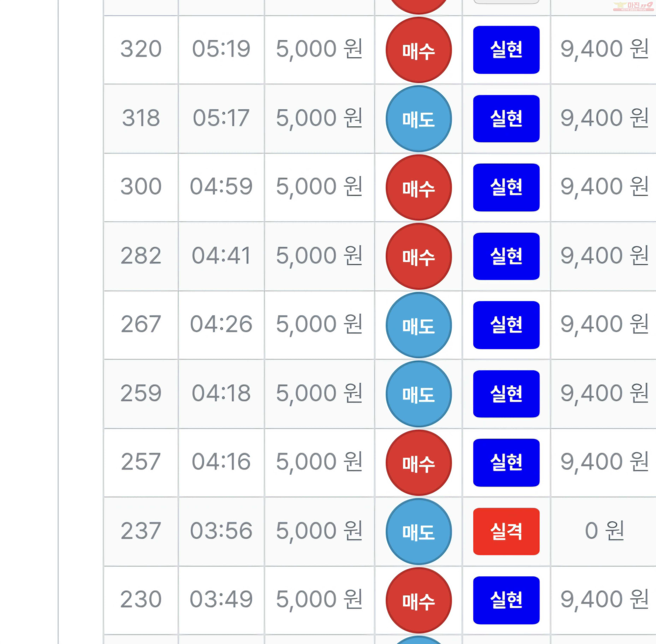The width and height of the screenshot is (656, 644).
Task: Select the 매수 circle at time 04:41
Action: click(x=419, y=256)
